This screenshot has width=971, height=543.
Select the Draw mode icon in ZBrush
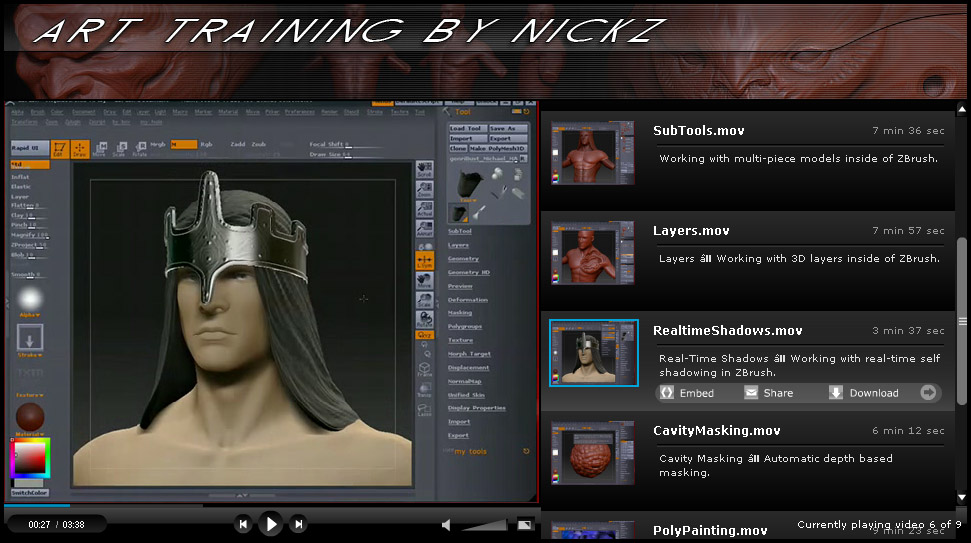click(x=80, y=149)
